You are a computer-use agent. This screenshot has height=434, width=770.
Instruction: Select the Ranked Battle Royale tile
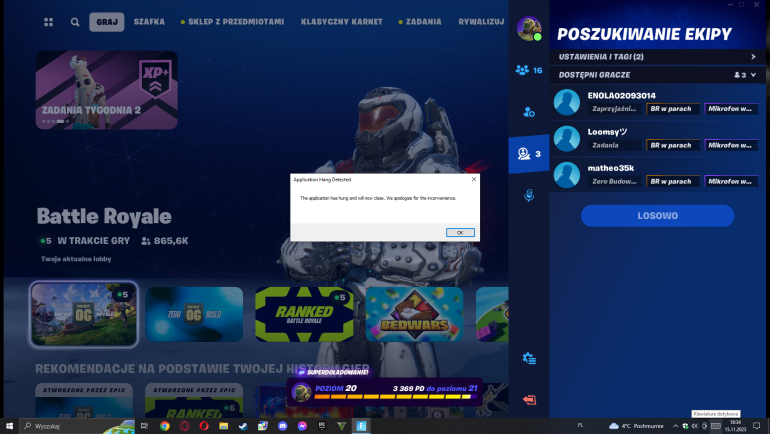pyautogui.click(x=304, y=314)
